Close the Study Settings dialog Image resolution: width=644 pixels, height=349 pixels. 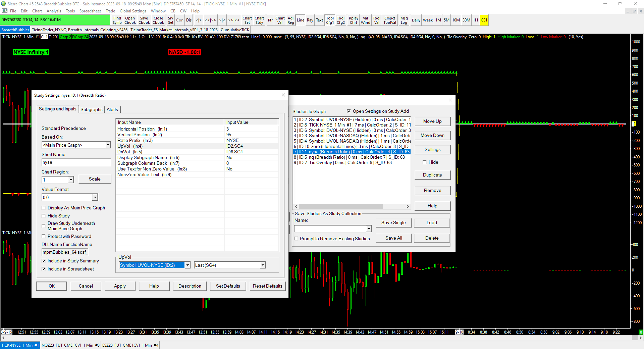pos(283,95)
